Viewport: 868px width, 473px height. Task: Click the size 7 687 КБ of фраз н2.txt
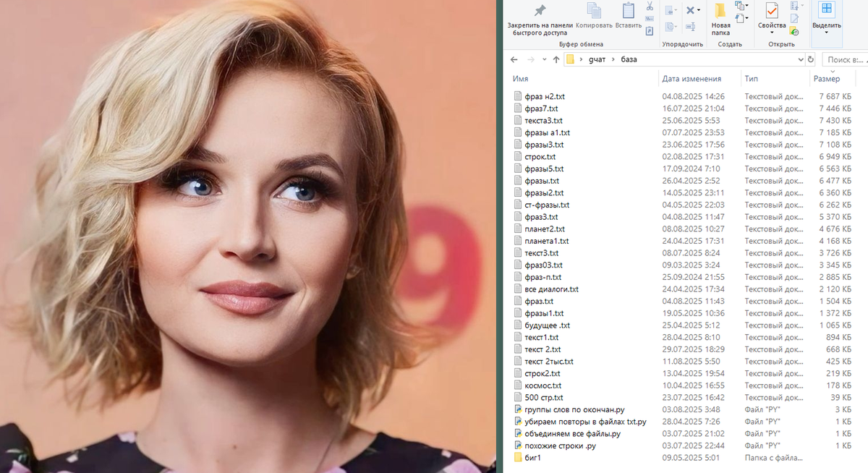click(835, 96)
